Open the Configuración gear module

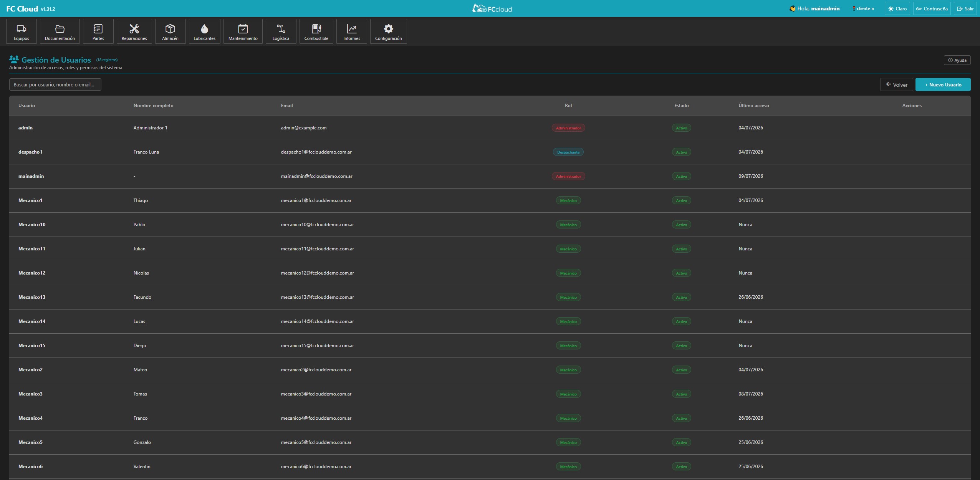389,31
